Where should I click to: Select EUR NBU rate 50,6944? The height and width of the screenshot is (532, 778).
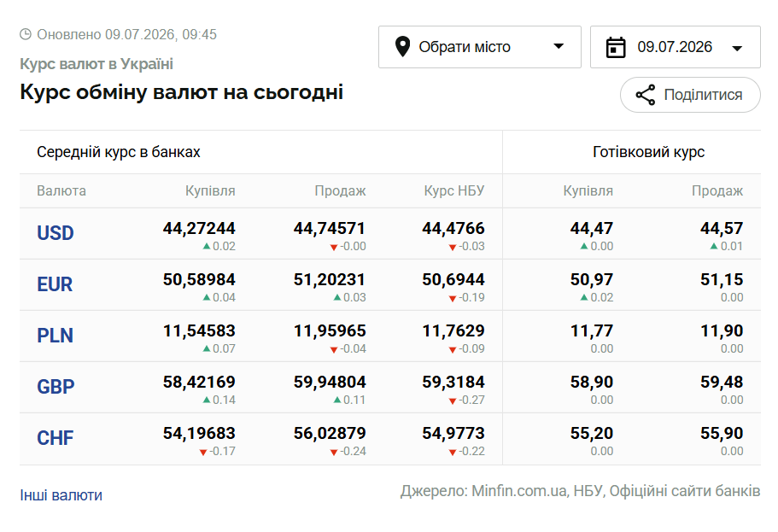[453, 279]
